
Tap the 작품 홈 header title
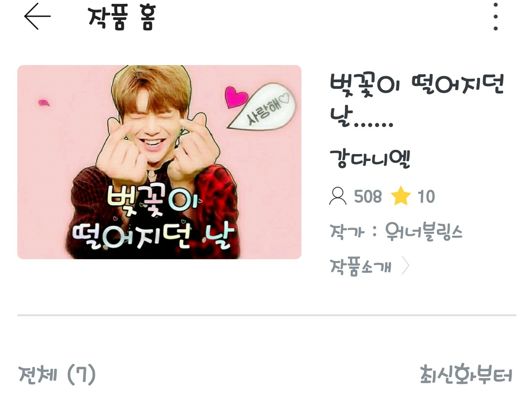tap(122, 17)
